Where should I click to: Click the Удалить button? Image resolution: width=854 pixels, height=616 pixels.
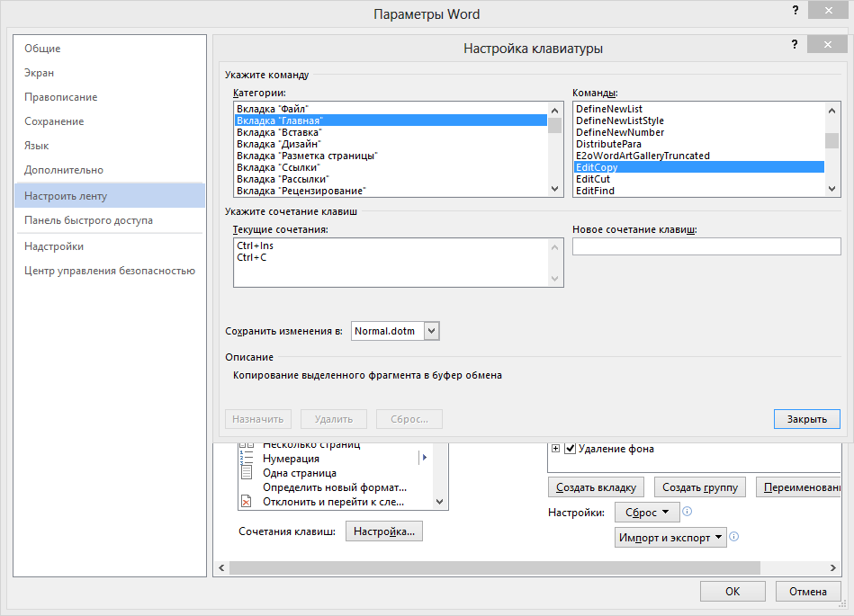[333, 419]
